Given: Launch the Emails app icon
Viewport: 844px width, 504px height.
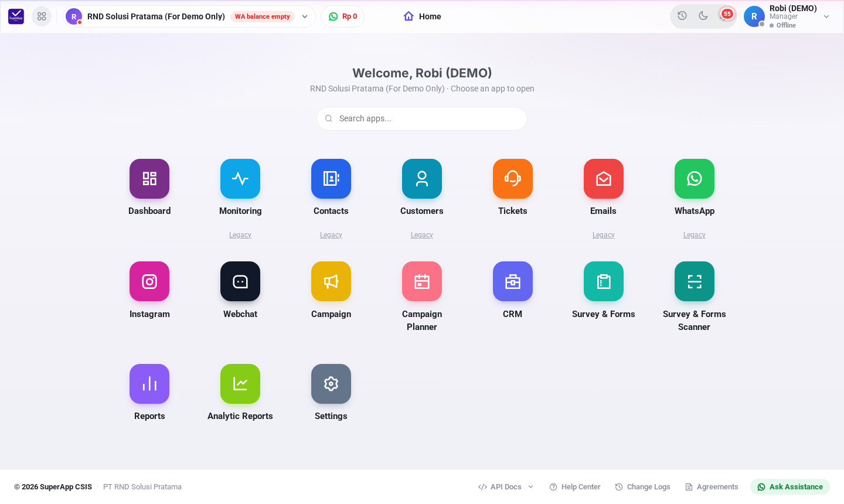Looking at the screenshot, I should pos(604,179).
